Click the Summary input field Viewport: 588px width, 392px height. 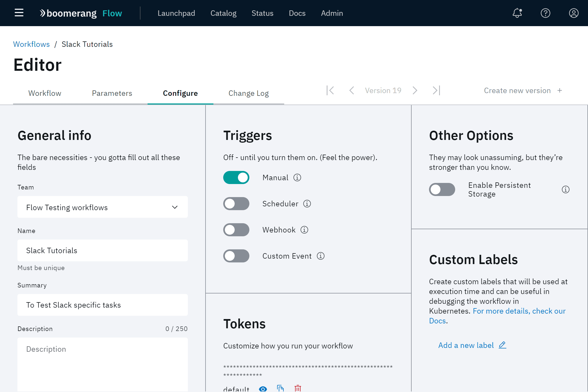103,305
